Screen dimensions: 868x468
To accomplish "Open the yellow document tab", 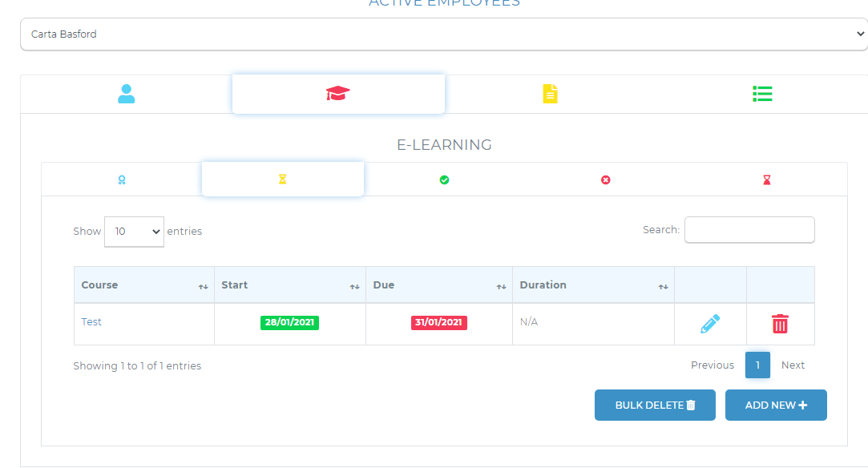I will click(551, 94).
